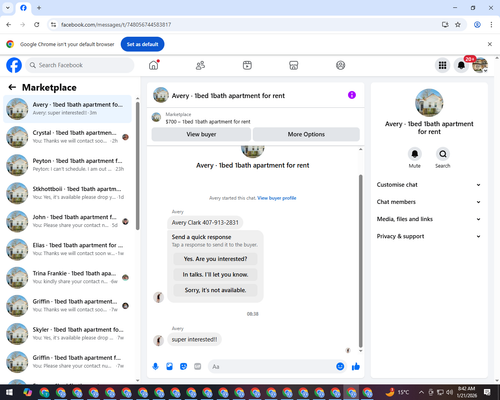Open the Marketplace icon in top navigation

pyautogui.click(x=294, y=65)
